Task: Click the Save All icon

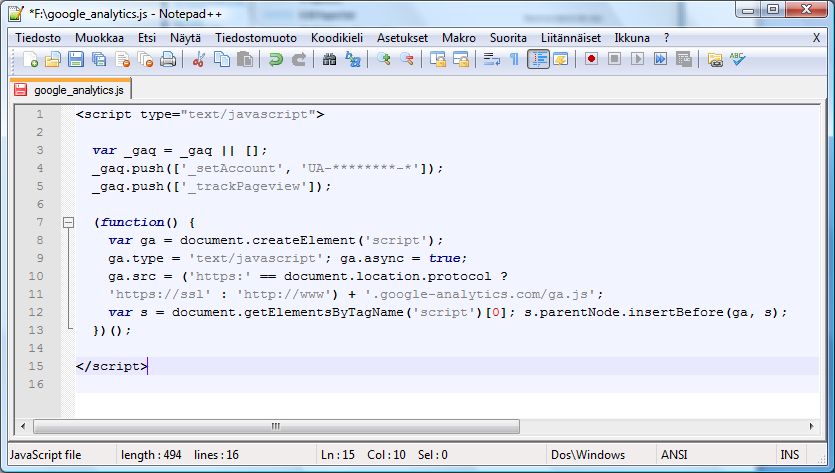Action: coord(99,59)
